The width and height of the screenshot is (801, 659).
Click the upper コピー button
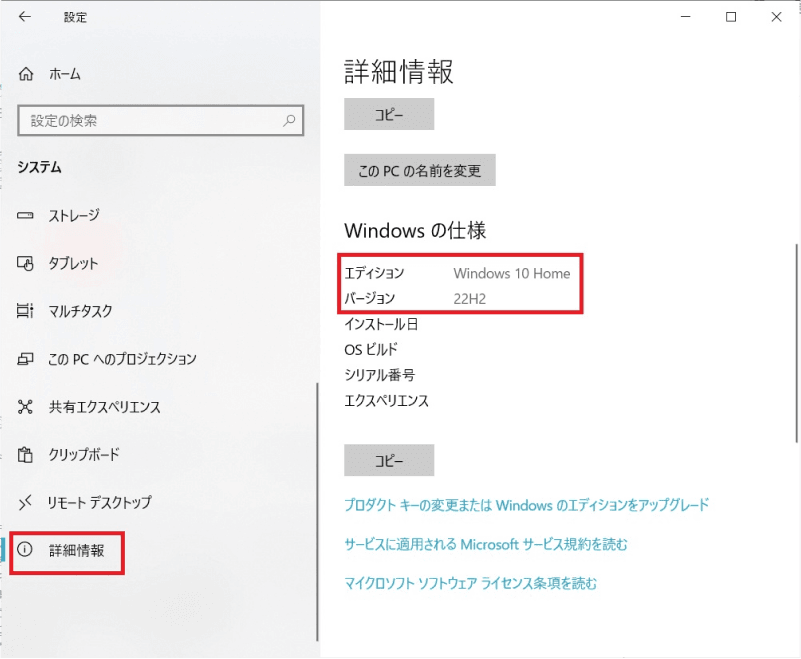389,114
